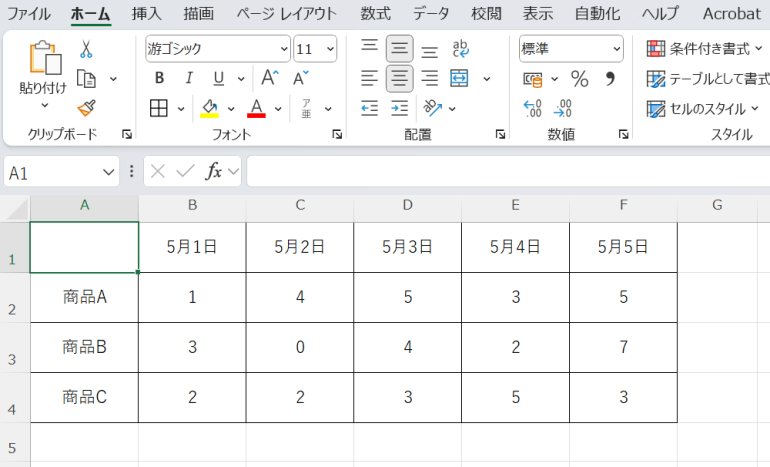This screenshot has width=770, height=467.
Task: Open the ファイル tab
Action: [x=28, y=14]
